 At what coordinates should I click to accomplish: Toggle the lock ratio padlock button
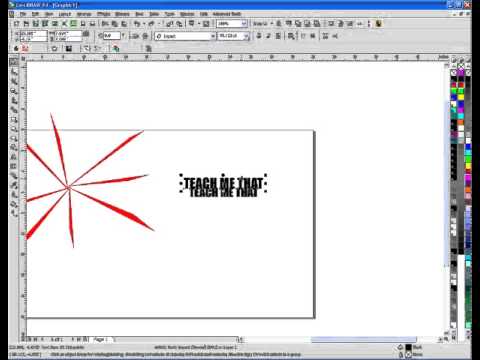[86, 34]
